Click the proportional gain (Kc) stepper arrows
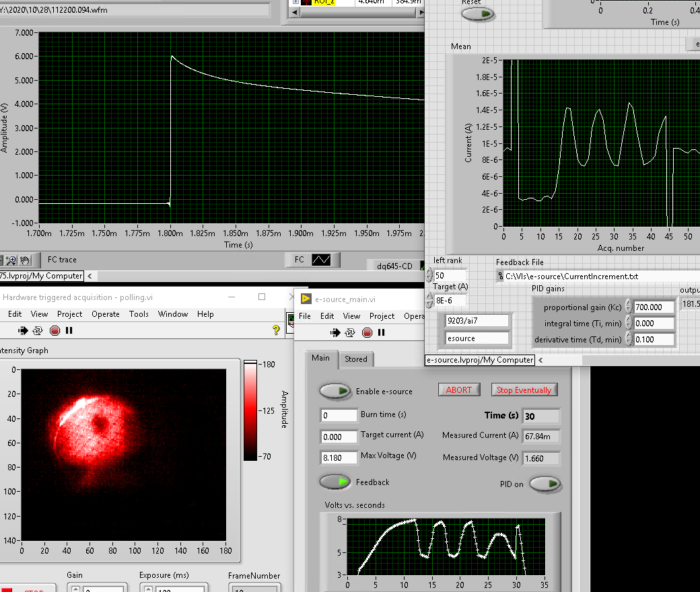The width and height of the screenshot is (700, 592). pyautogui.click(x=627, y=307)
